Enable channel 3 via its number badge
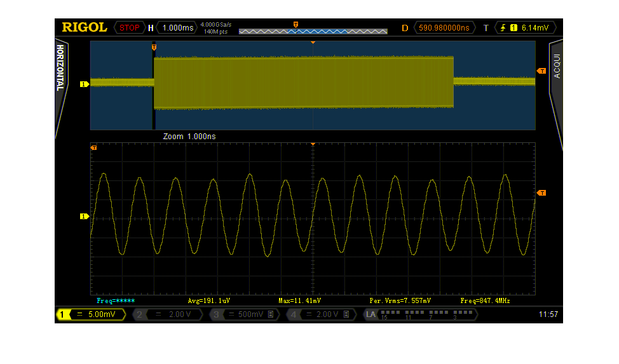This screenshot has height=364, width=619. click(216, 314)
